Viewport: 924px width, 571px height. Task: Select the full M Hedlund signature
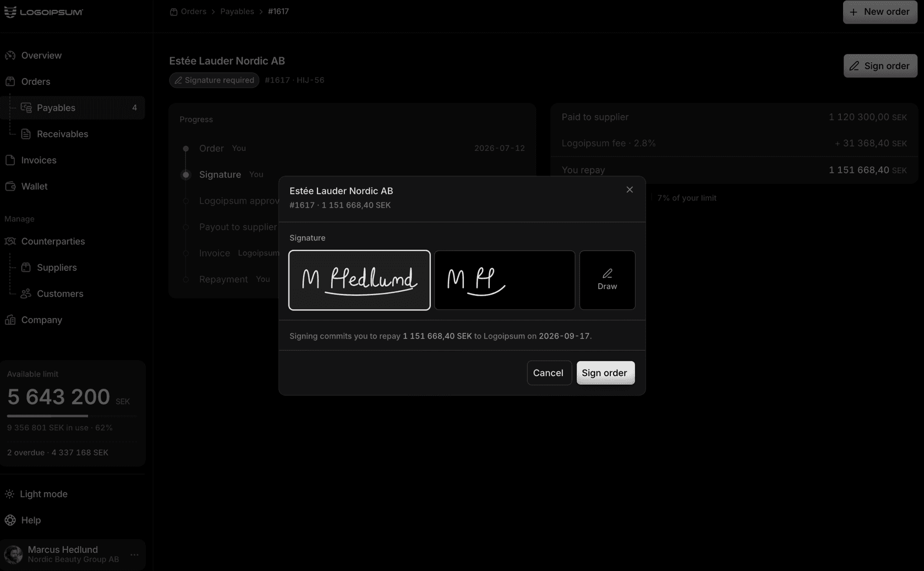(359, 280)
